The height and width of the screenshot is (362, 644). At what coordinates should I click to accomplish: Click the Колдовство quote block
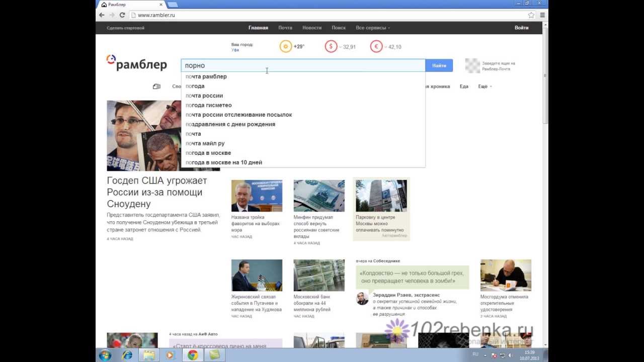point(412,278)
